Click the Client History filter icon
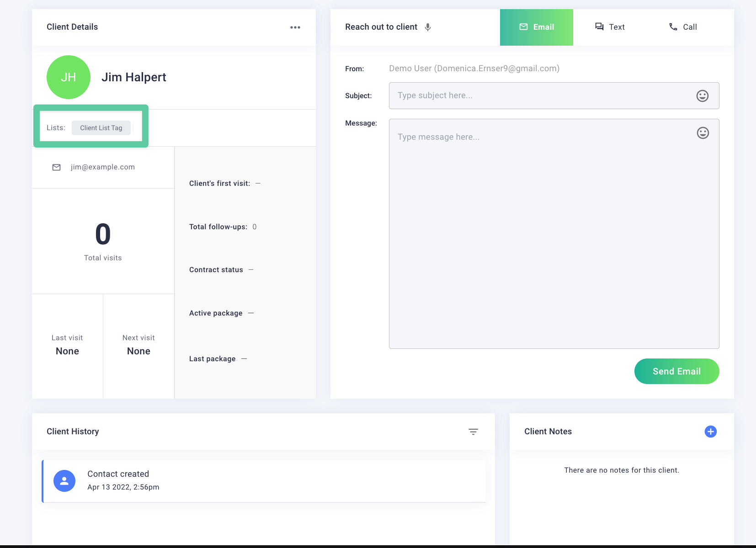The image size is (756, 548). [x=473, y=432]
